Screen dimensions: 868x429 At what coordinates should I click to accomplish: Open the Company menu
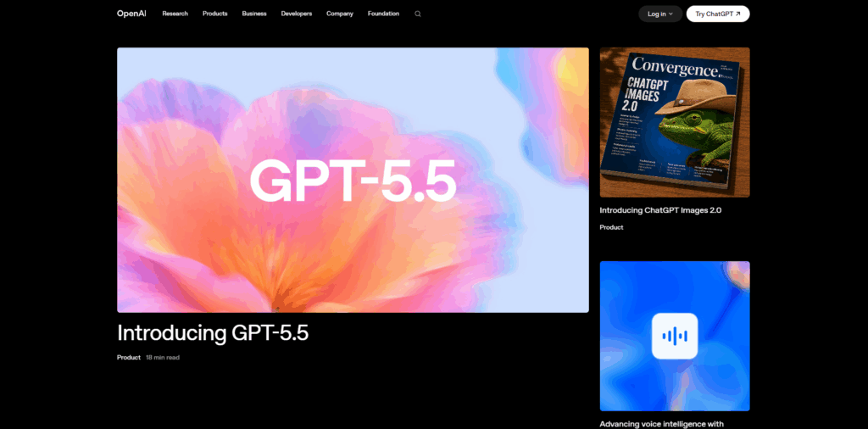(x=340, y=14)
